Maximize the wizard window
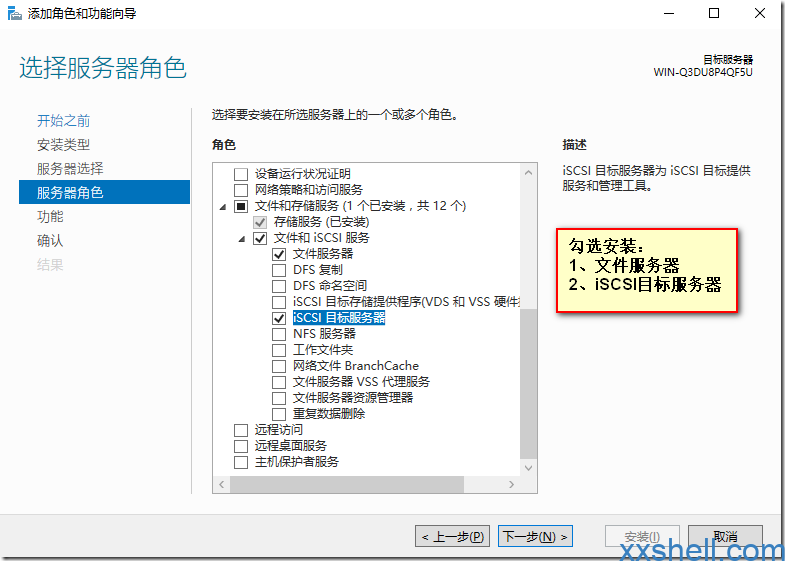The height and width of the screenshot is (561, 785). (714, 14)
